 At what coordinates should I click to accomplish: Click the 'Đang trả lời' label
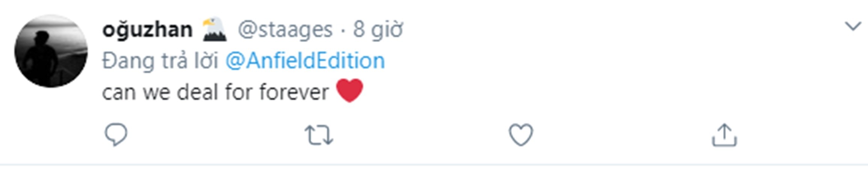(x=160, y=60)
